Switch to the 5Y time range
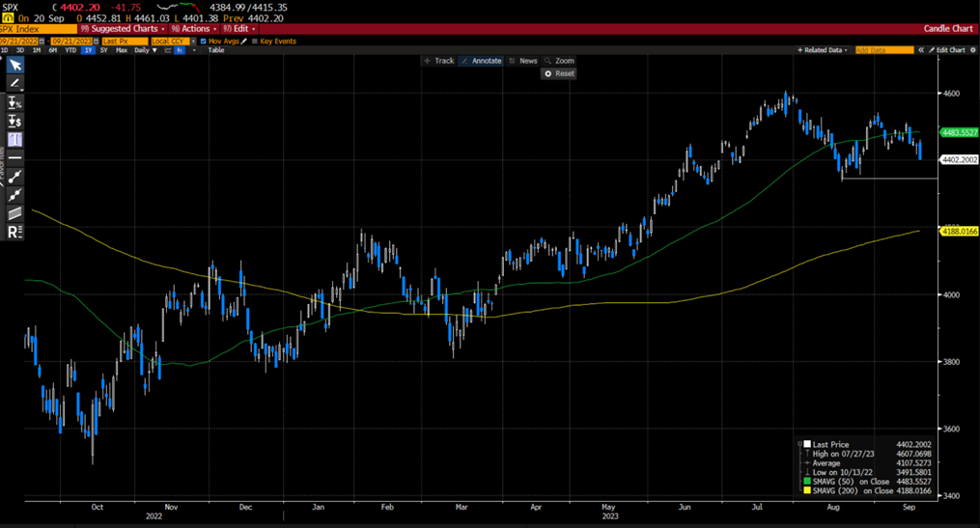 tap(104, 50)
